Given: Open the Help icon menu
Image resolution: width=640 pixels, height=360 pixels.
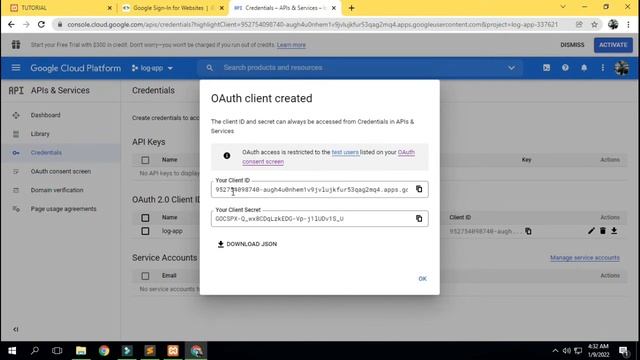Looking at the screenshot, I should [x=565, y=68].
